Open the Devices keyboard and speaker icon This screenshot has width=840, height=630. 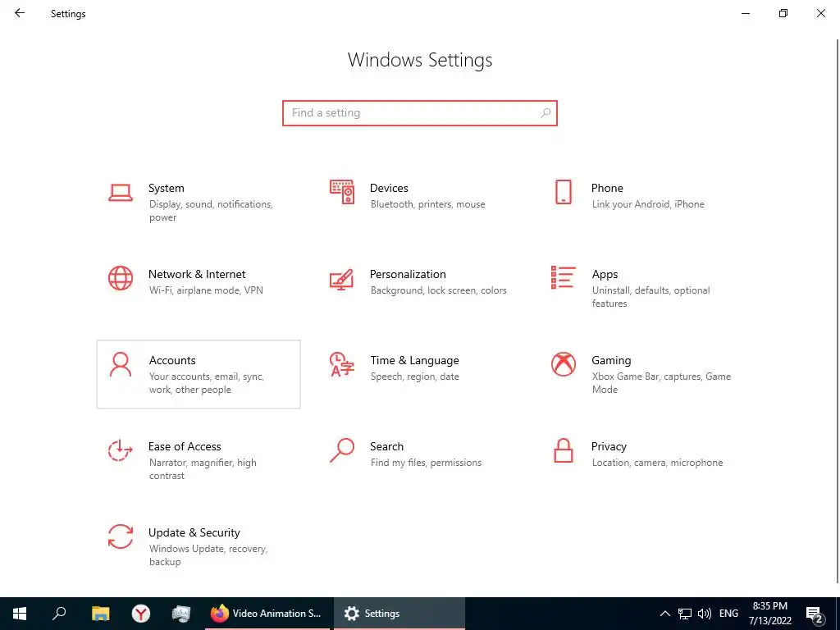342,192
